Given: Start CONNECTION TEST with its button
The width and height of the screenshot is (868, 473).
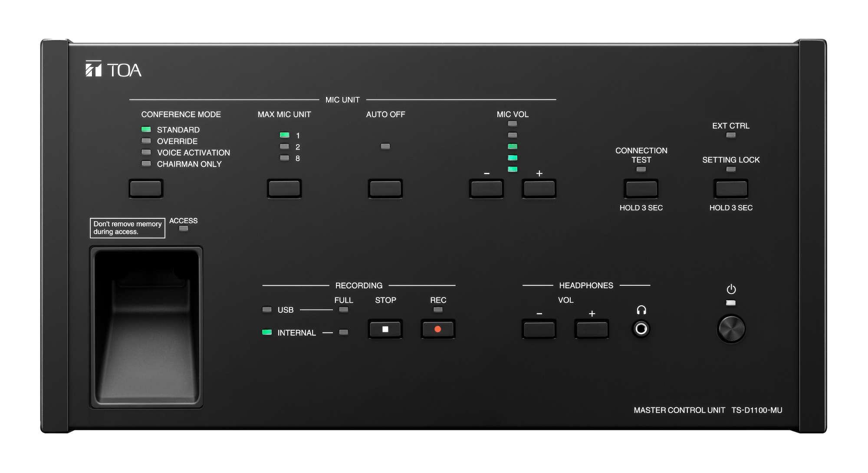Looking at the screenshot, I should pos(641,189).
